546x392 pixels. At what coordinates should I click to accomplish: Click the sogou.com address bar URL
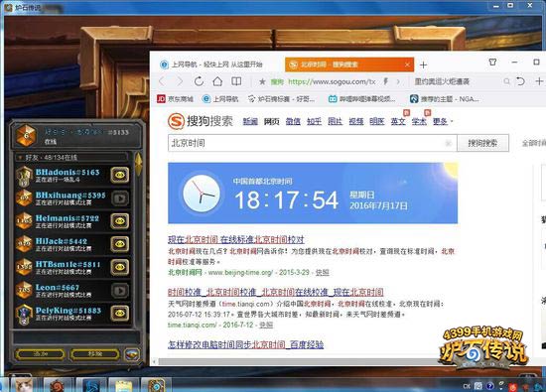click(x=332, y=81)
